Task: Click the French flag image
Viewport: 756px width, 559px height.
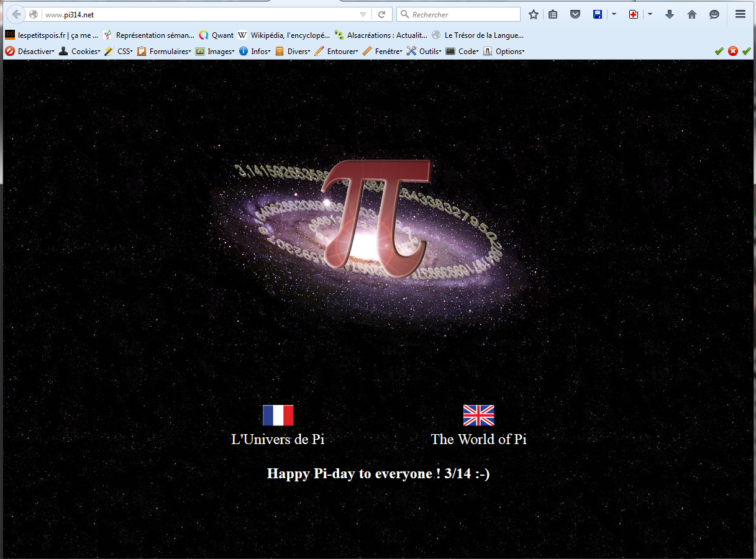Action: click(x=278, y=415)
